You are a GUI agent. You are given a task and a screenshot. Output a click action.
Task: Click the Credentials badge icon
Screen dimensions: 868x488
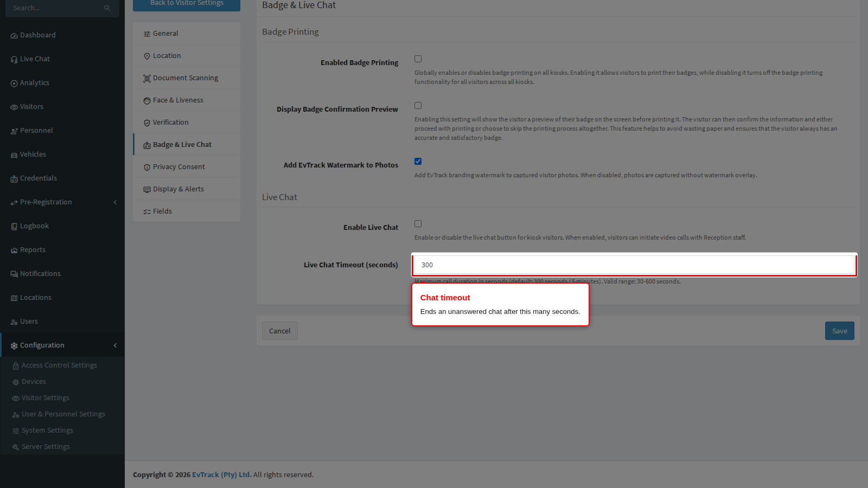point(14,179)
